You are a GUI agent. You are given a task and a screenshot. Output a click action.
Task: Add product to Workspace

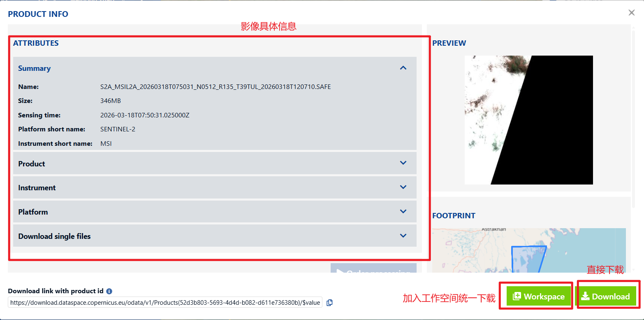(539, 296)
